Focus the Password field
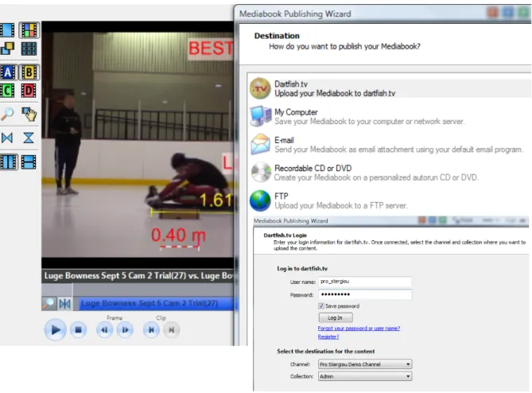This screenshot has width=532, height=393. (365, 294)
